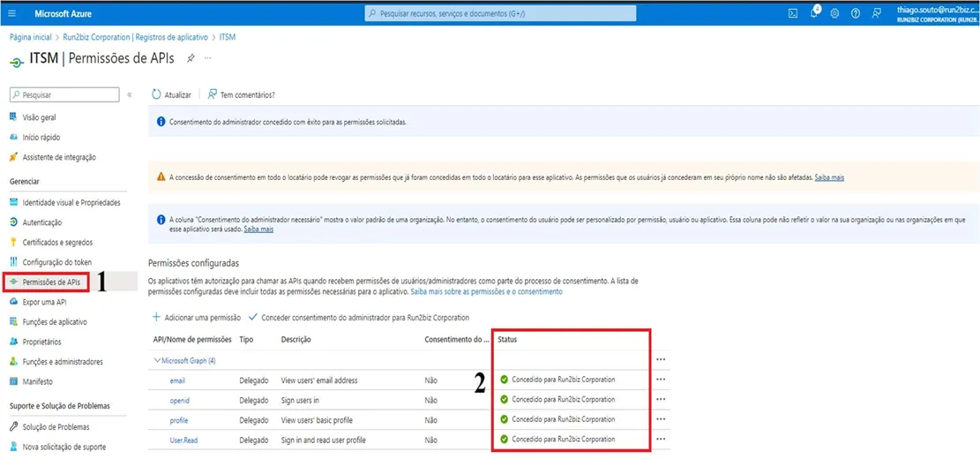980x459 pixels.
Task: Open Nova solicitação de suporte
Action: pyautogui.click(x=64, y=448)
